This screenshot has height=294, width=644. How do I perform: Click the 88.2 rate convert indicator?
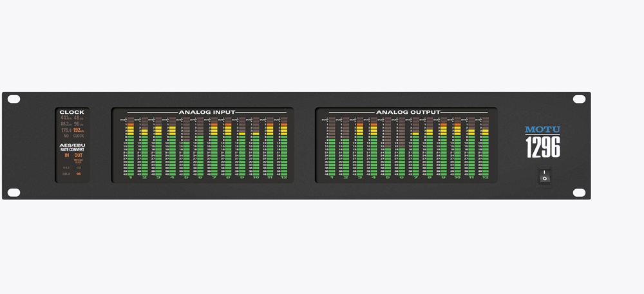coord(66,174)
